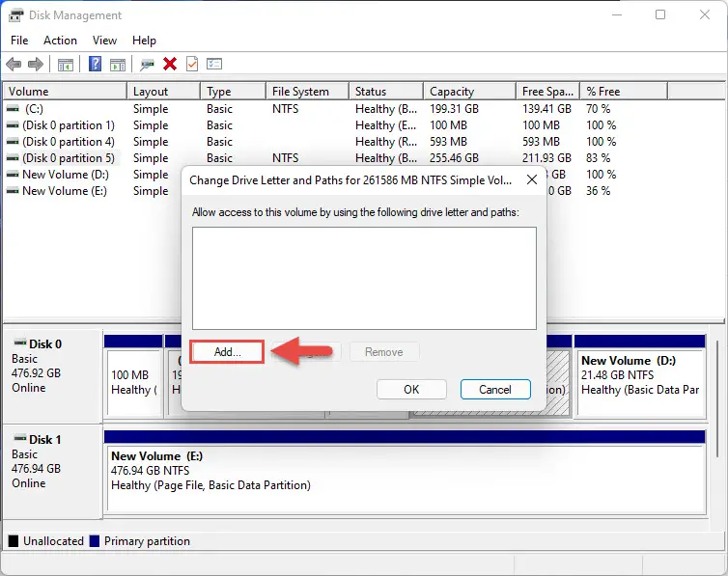Click the 255.46 GB capacity cell
Image resolution: width=728 pixels, height=576 pixels.
pyautogui.click(x=454, y=158)
